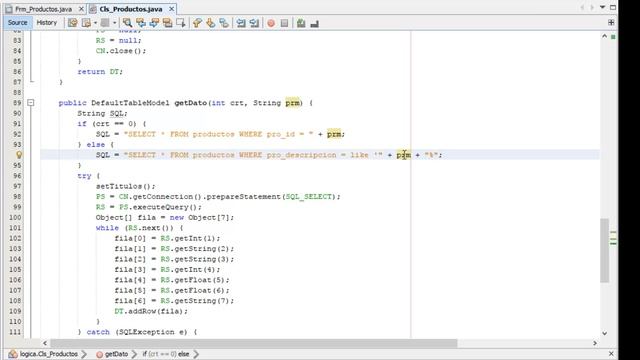This screenshot has width=640, height=360.
Task: Switch to the Frm_Productos.java tab
Action: pyautogui.click(x=43, y=9)
